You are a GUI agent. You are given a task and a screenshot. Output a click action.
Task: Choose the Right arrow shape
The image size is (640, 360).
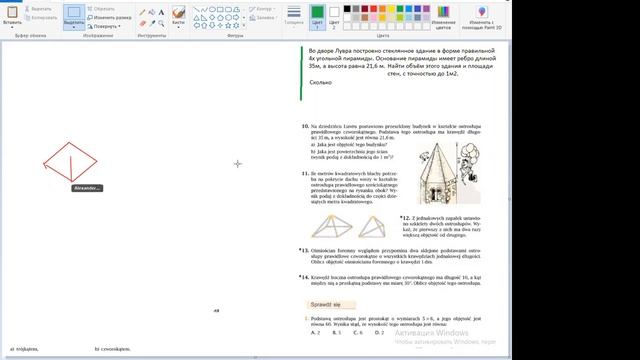[237, 18]
